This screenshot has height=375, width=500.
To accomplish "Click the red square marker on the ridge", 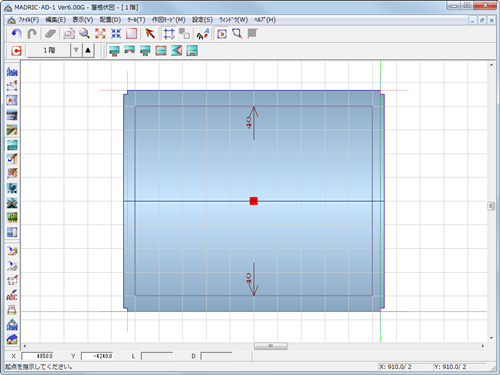I will click(x=254, y=201).
